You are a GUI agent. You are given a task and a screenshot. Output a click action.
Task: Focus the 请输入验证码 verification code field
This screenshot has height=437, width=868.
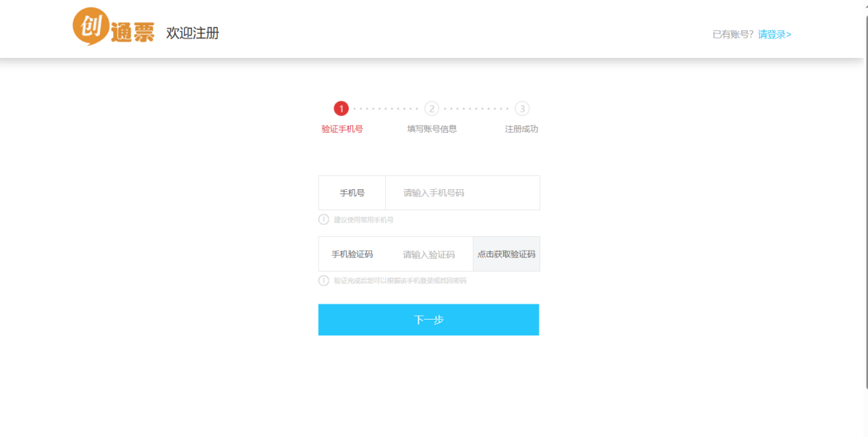429,254
